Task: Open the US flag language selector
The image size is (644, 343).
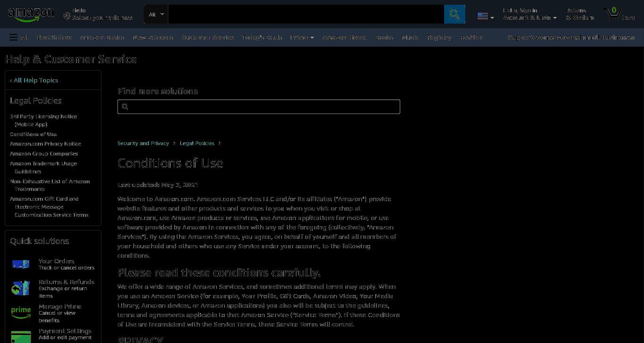Action: tap(486, 16)
